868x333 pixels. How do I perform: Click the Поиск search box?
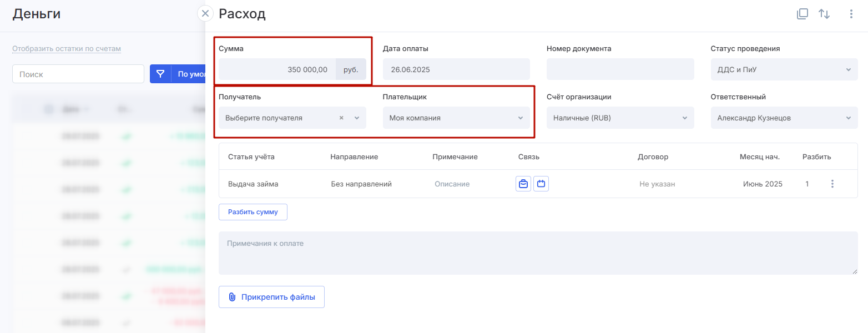coord(78,74)
